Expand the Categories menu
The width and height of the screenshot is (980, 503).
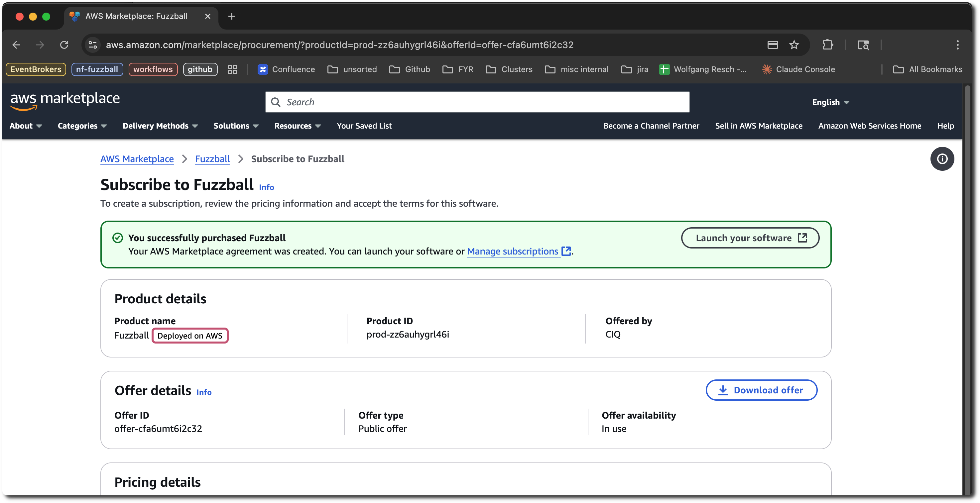(x=82, y=126)
